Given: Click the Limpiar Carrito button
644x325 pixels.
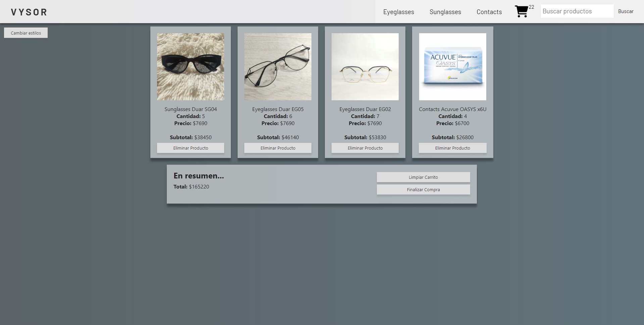Looking at the screenshot, I should 424,177.
